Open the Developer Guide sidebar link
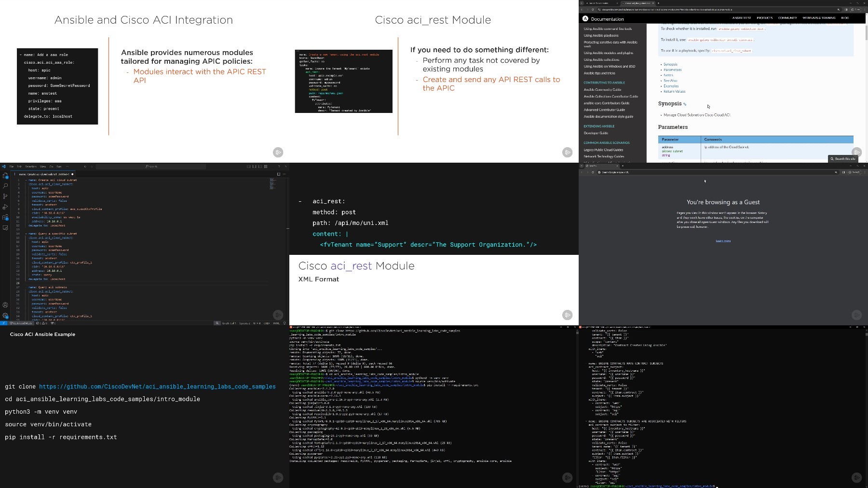This screenshot has width=868, height=488. point(596,133)
